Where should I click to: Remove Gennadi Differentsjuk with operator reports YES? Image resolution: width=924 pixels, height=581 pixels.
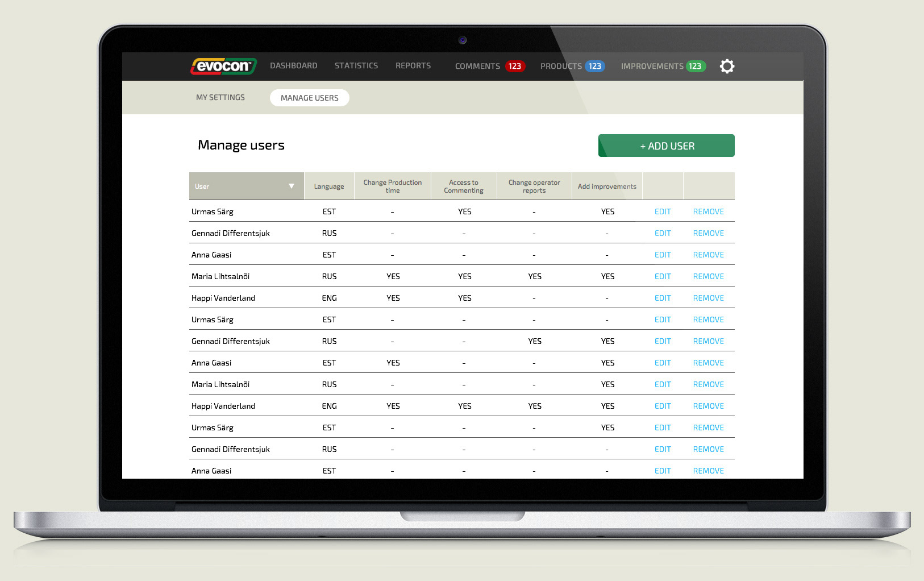point(709,341)
